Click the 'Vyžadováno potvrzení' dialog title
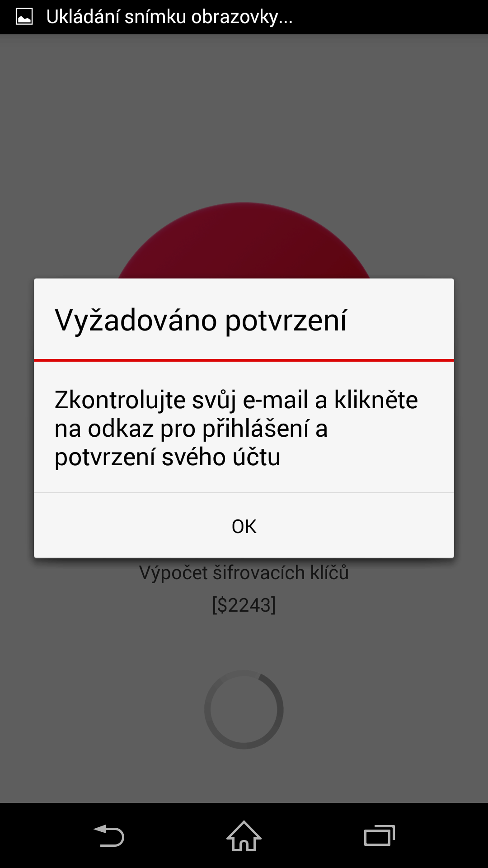488x868 pixels. [x=201, y=321]
